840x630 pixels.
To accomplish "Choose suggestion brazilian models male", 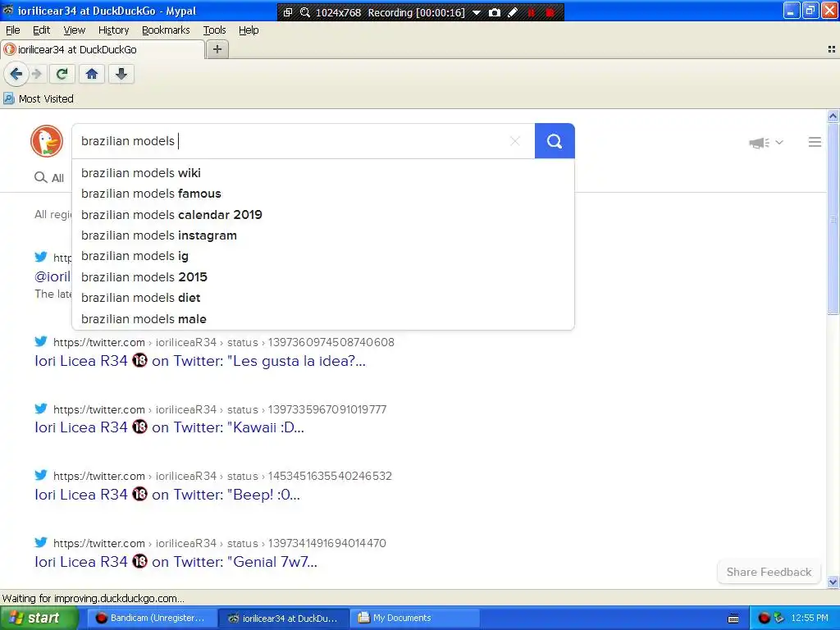I will (323, 319).
